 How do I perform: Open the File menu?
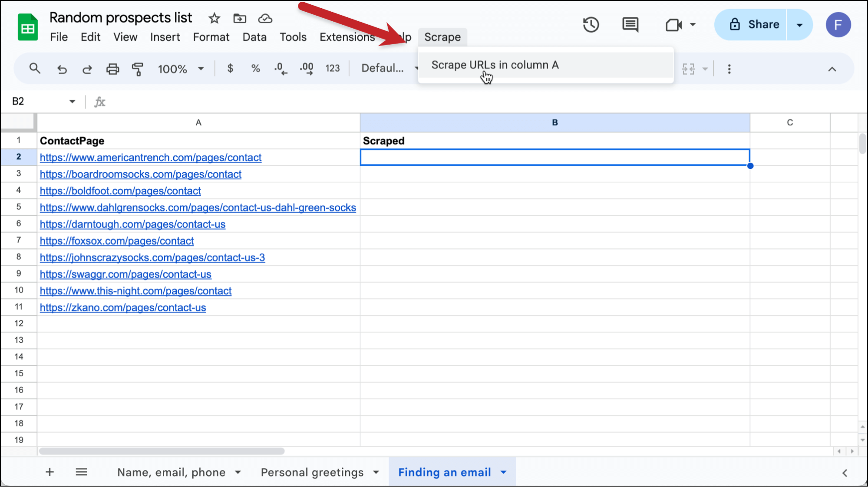[x=59, y=37]
